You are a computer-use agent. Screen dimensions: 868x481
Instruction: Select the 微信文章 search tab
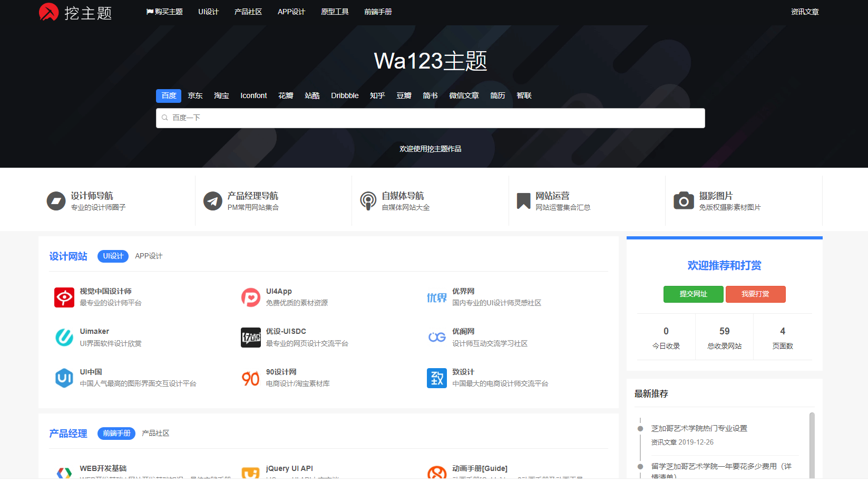click(x=464, y=95)
